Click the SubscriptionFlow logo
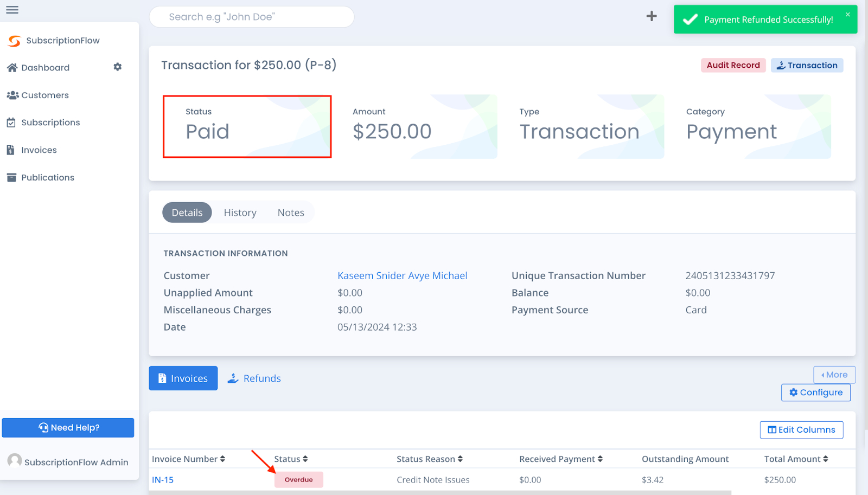Viewport: 868px width, 495px height. pyautogui.click(x=54, y=40)
